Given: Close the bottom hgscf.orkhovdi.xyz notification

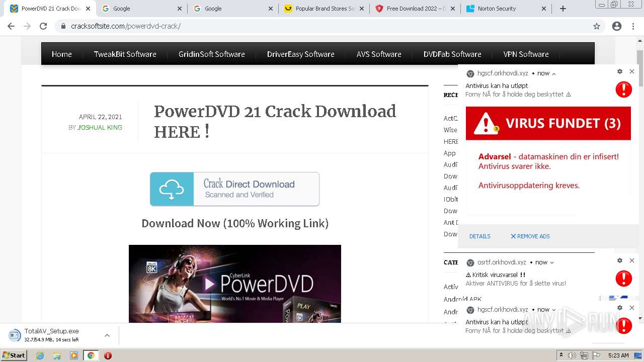Looking at the screenshot, I should pos(632,308).
